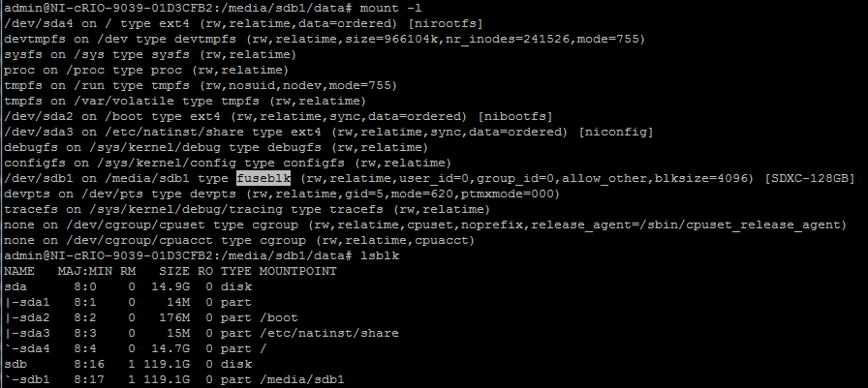Click the NAME column header
Image resolution: width=868 pixels, height=388 pixels.
pyautogui.click(x=18, y=271)
